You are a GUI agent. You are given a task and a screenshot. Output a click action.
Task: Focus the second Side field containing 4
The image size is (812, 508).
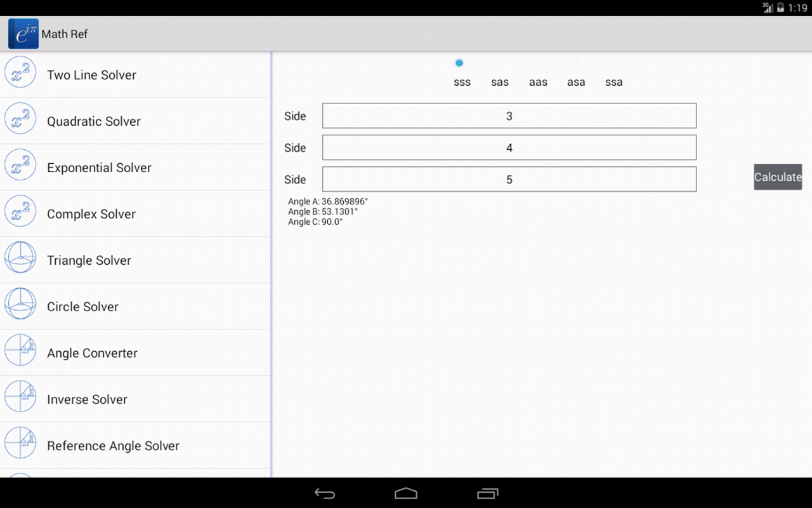click(x=509, y=147)
